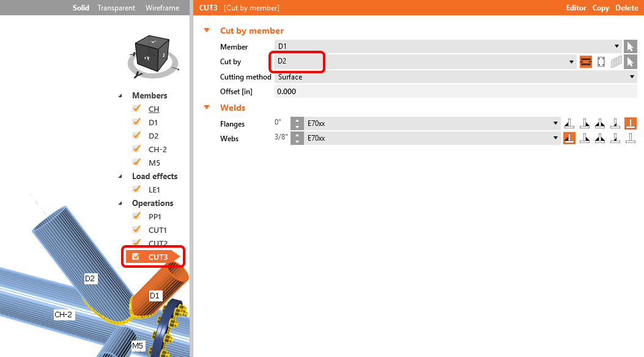Select LE1 under Load effects

tap(154, 190)
